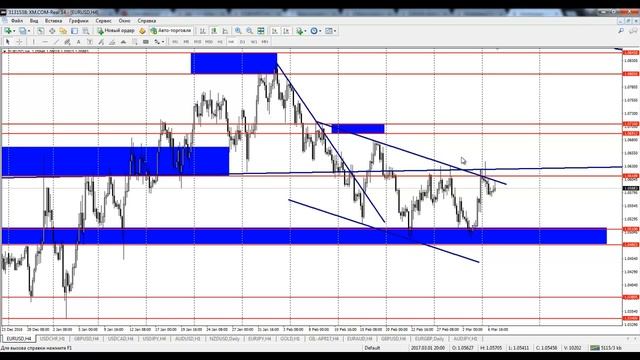Open the Вид menu
Viewport: 640px width, 360px height.
pyautogui.click(x=34, y=20)
